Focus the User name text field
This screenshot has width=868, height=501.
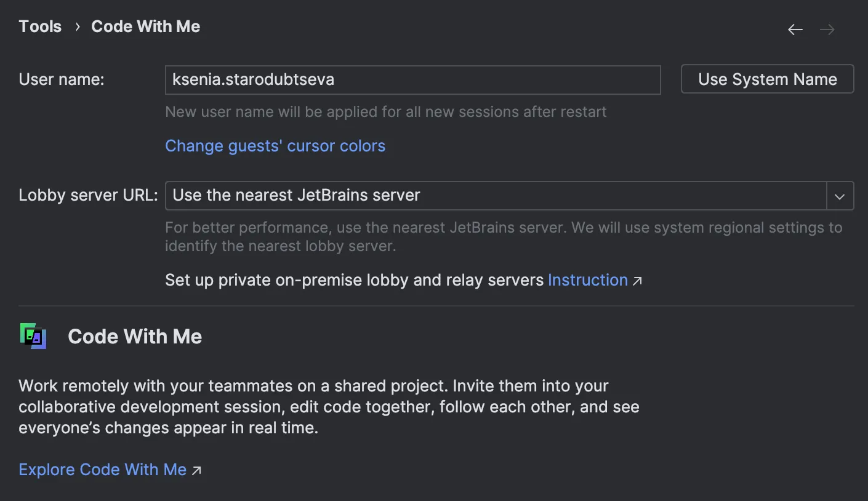coord(412,80)
